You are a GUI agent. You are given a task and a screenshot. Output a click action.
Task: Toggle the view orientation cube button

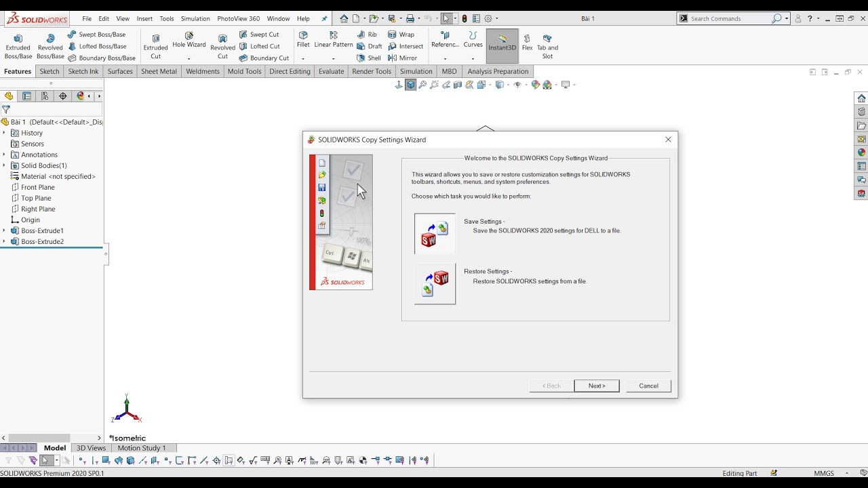click(x=411, y=85)
